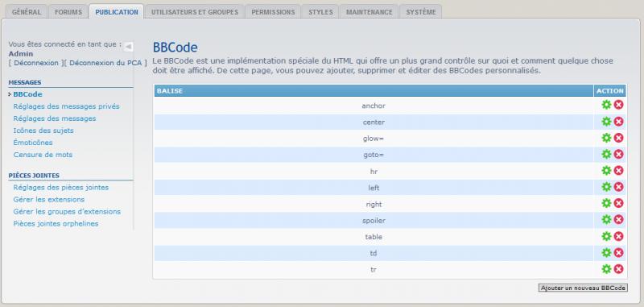This screenshot has height=307, width=644.
Task: Edit the hr BBCode with gear icon
Action: pos(606,171)
